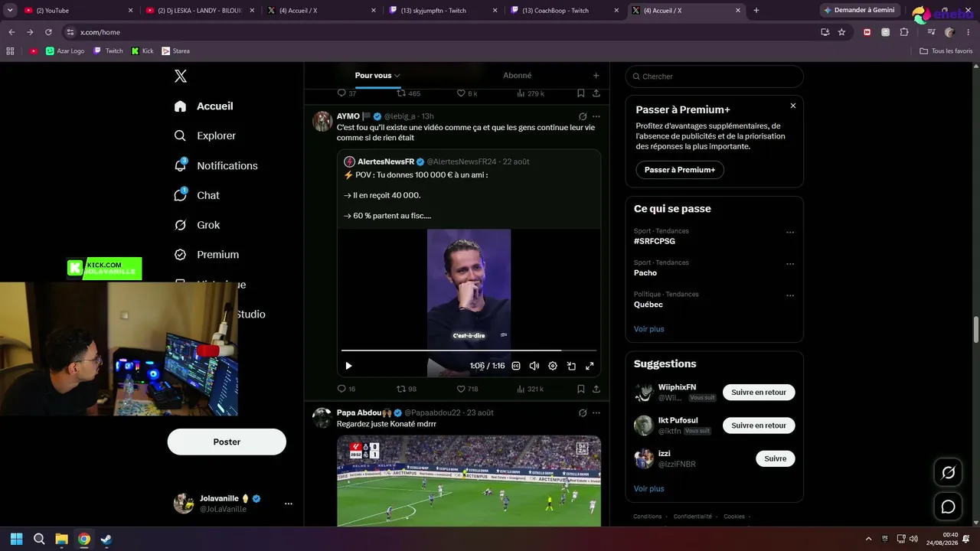This screenshot has width=980, height=551.
Task: Expand the Pour vous timeline chevron
Action: click(x=397, y=76)
